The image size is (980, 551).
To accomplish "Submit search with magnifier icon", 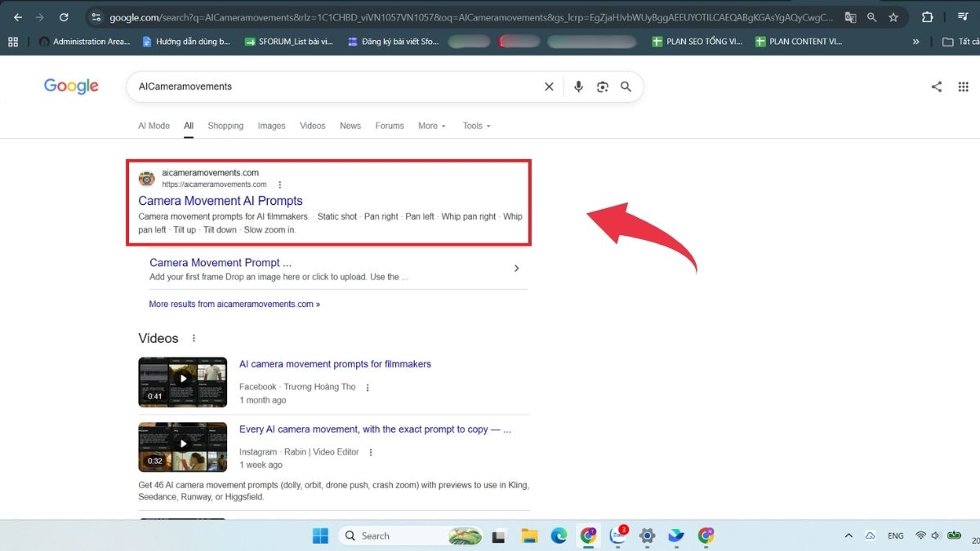I will tap(626, 87).
